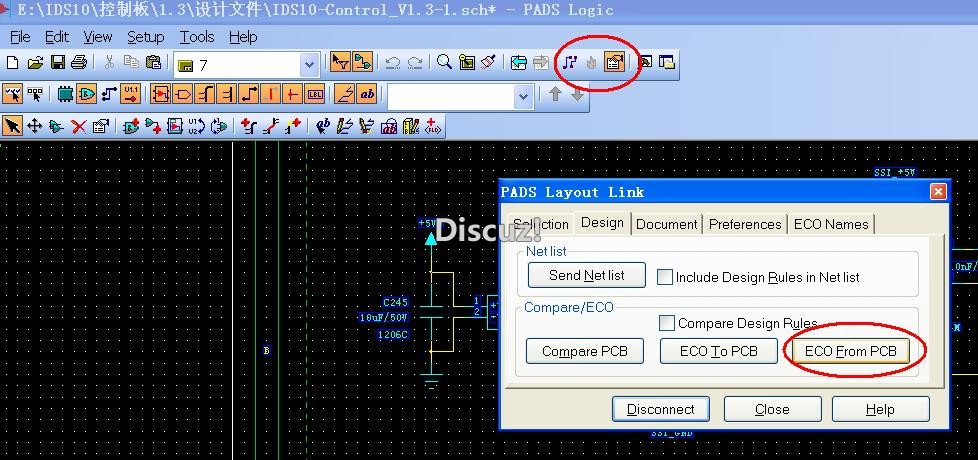Click the ECO From PCB button
The width and height of the screenshot is (978, 460).
(851, 351)
